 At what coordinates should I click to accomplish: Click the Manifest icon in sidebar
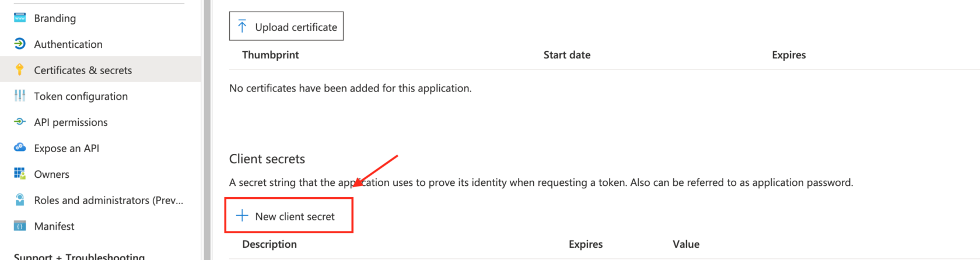(x=20, y=226)
